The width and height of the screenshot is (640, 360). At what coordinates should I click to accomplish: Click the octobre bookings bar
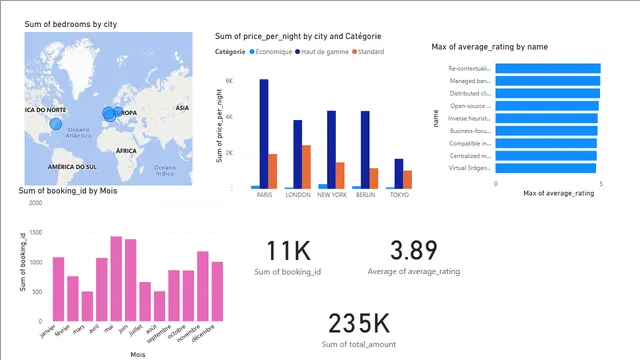188,296
